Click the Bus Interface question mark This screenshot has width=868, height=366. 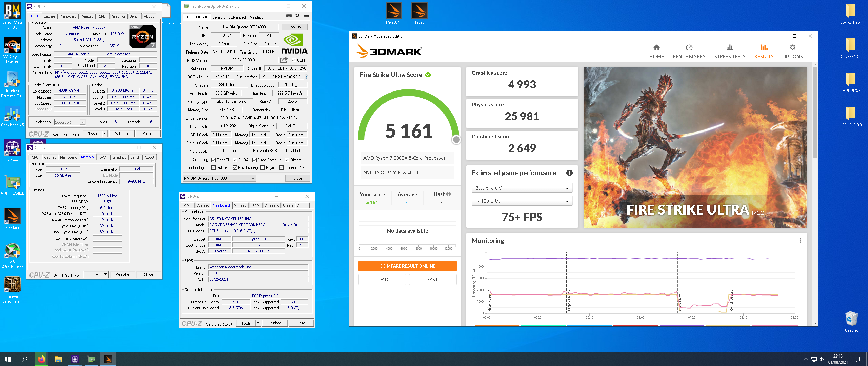click(x=306, y=77)
